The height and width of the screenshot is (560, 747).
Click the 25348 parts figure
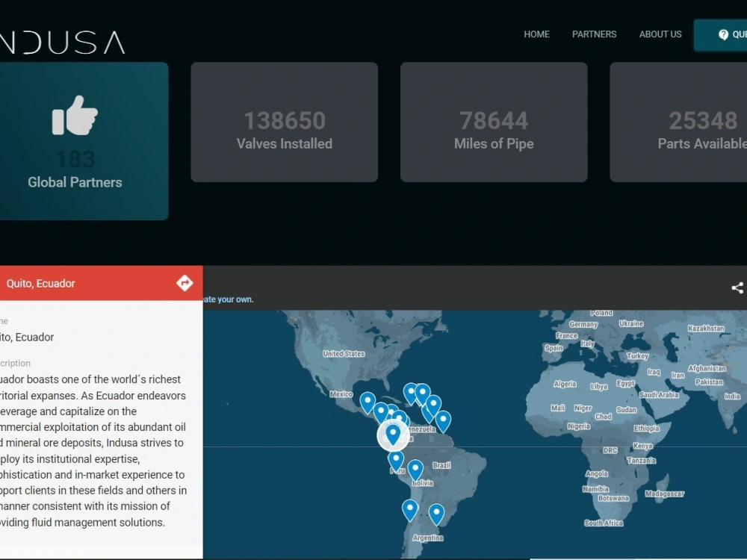point(703,120)
